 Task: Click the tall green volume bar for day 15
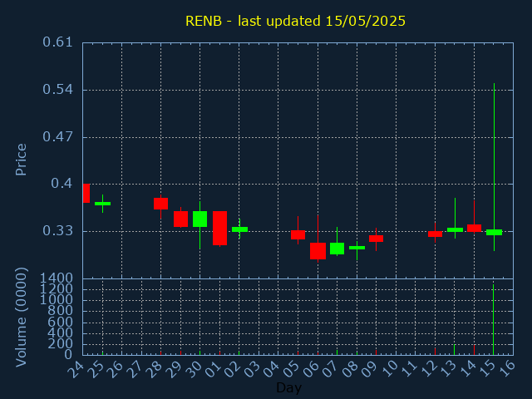point(493,319)
